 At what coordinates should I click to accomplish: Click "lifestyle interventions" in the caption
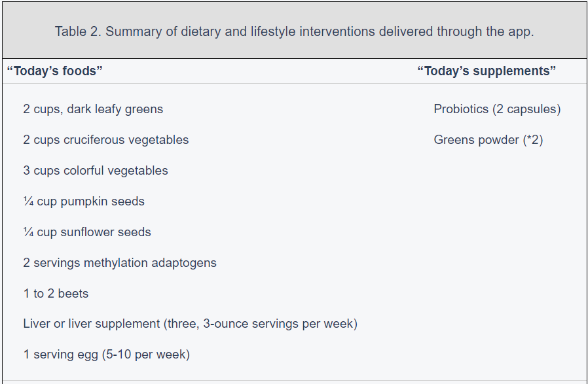pos(289,31)
